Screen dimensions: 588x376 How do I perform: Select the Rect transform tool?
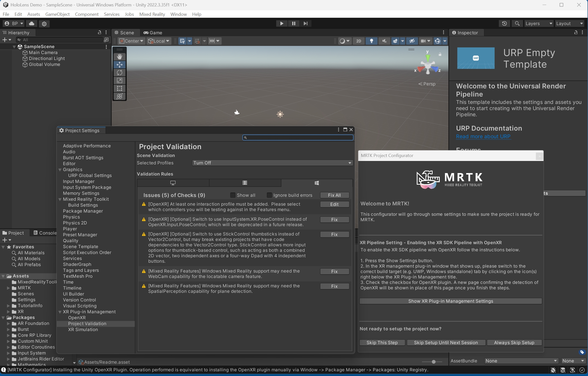pyautogui.click(x=120, y=88)
